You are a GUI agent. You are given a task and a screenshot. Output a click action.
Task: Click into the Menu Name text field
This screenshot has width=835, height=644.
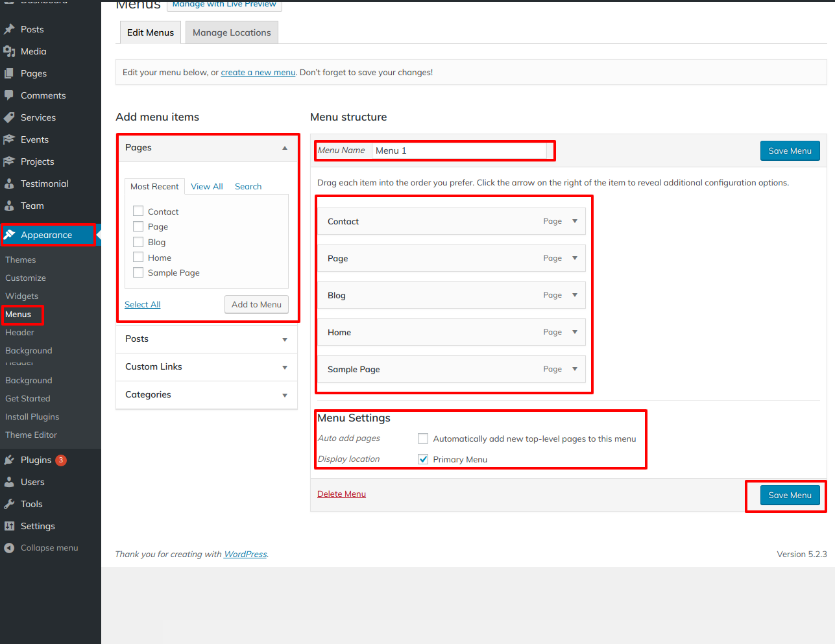coord(459,150)
